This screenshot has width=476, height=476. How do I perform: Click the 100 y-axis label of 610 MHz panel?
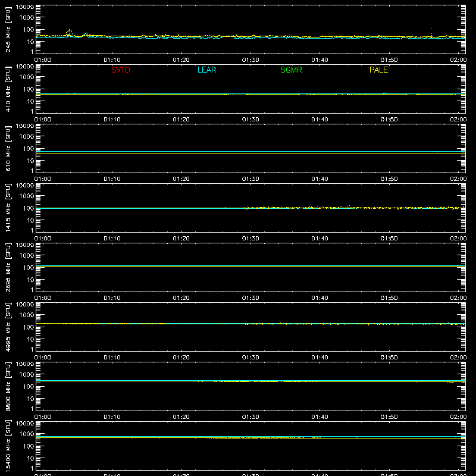(x=29, y=149)
